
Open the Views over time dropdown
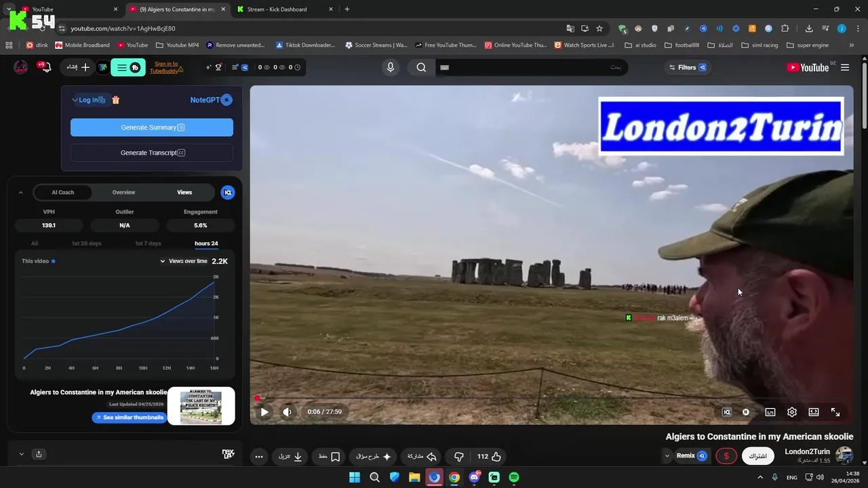coord(184,261)
